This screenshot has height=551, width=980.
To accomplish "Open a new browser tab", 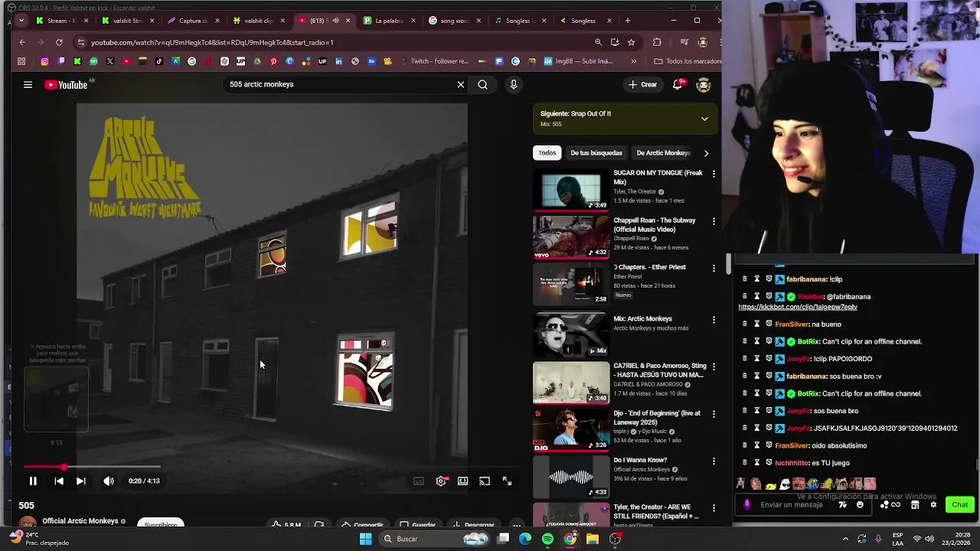I will [628, 21].
